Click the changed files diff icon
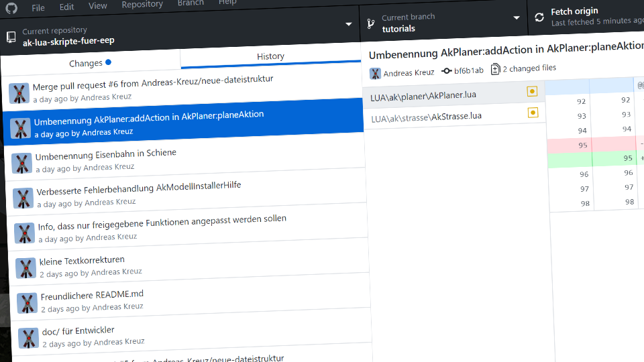644x362 pixels. coord(496,68)
